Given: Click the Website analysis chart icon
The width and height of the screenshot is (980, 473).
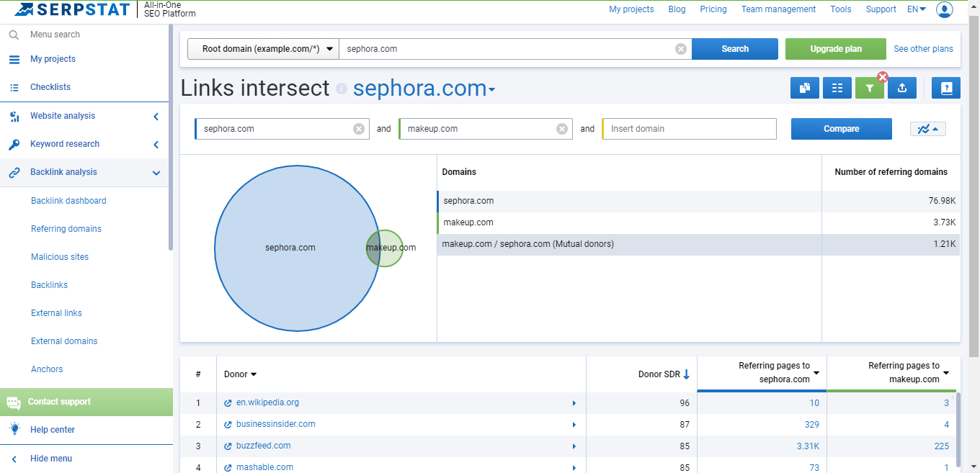Looking at the screenshot, I should coord(14,116).
